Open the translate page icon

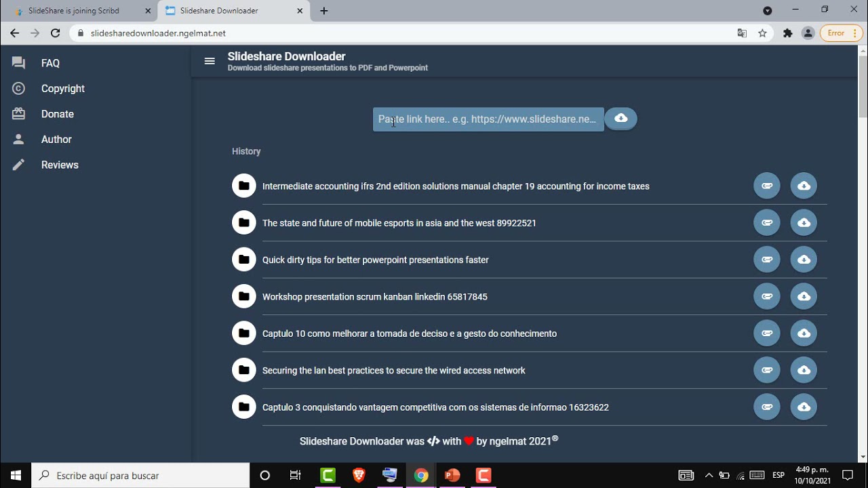[742, 33]
